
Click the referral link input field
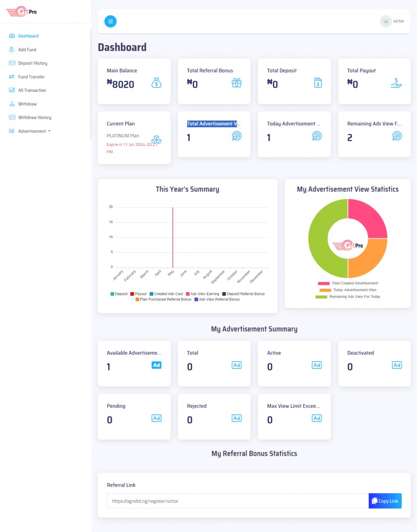tap(238, 501)
